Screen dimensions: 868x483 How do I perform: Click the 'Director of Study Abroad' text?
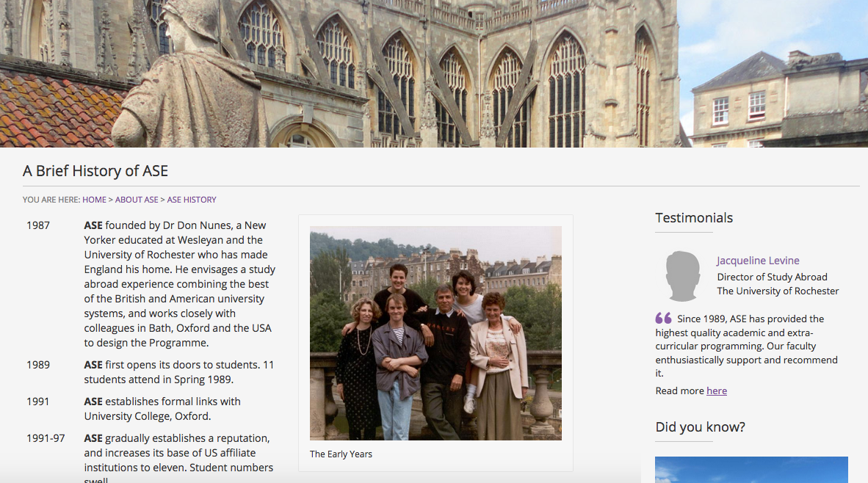tap(772, 277)
